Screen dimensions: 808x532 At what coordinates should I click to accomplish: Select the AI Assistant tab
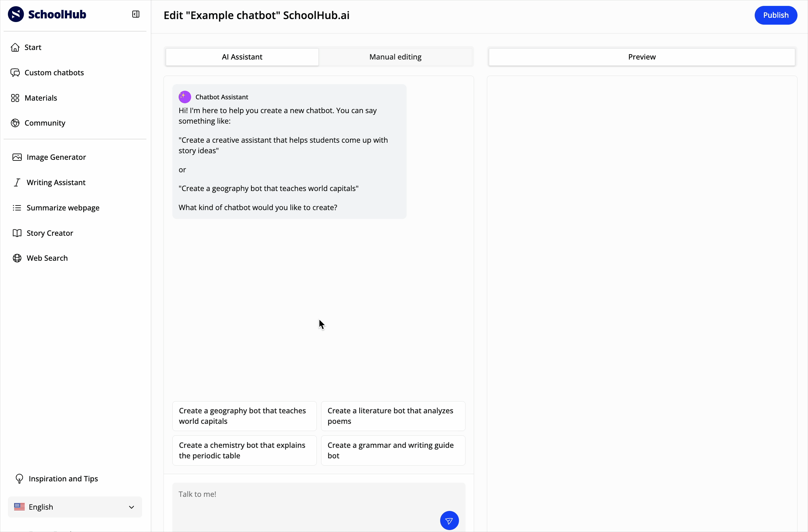coord(242,57)
